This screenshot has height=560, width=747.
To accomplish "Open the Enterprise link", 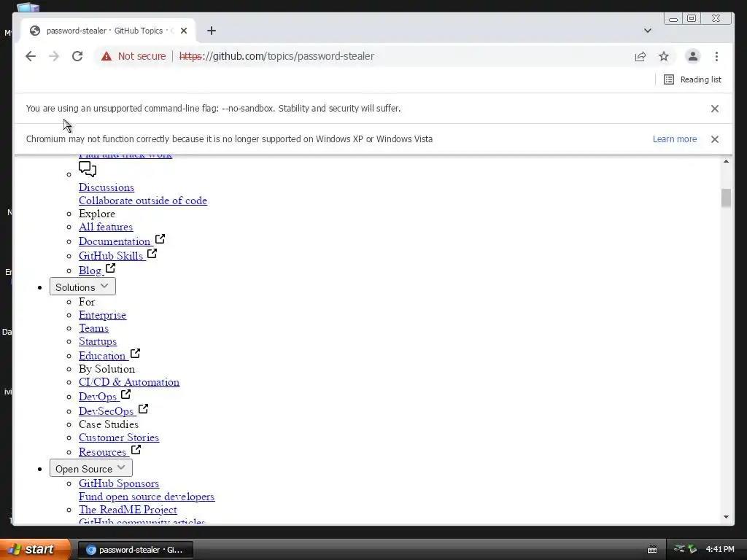I will [102, 315].
